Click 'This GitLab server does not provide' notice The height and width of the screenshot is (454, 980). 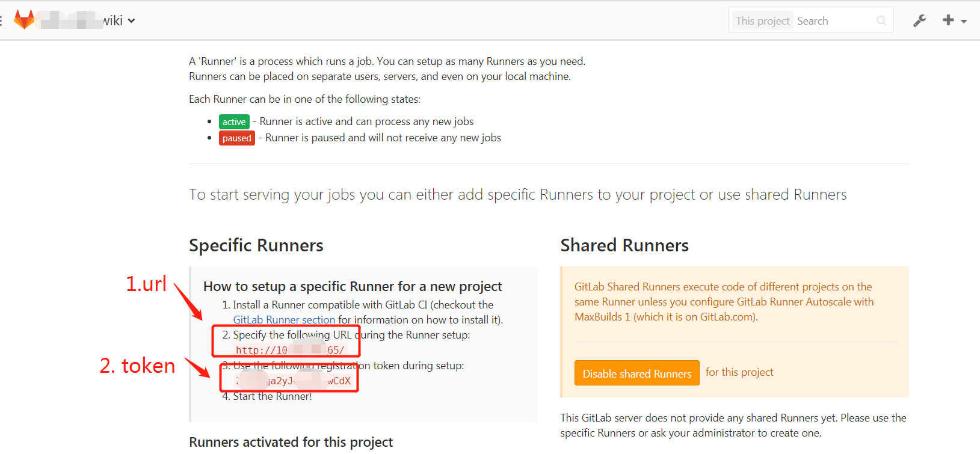[733, 425]
